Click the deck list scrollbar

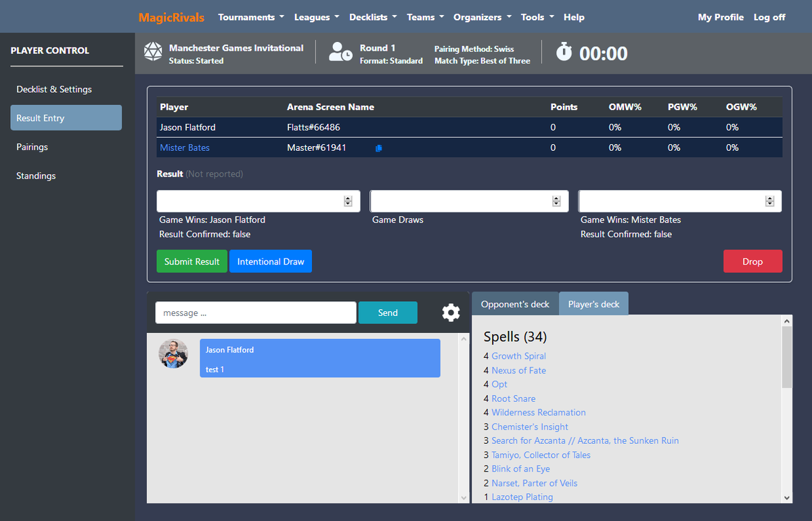[786, 357]
